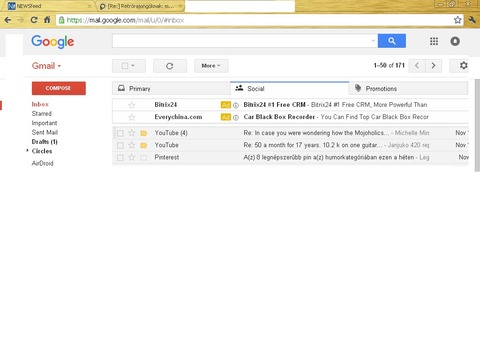Screen dimensions: 480x360
Task: Expand search options arrow in search box
Action: [x=373, y=41]
